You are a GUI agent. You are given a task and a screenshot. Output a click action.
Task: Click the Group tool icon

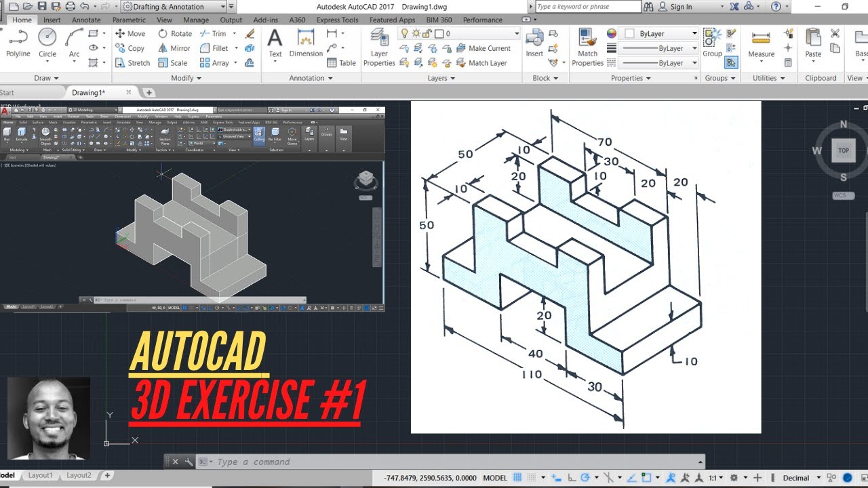click(712, 44)
